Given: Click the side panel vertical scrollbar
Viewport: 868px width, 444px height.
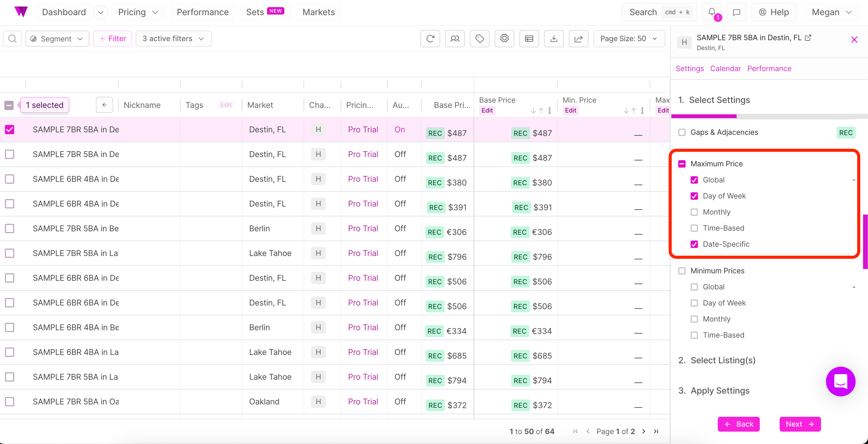Looking at the screenshot, I should (x=865, y=241).
